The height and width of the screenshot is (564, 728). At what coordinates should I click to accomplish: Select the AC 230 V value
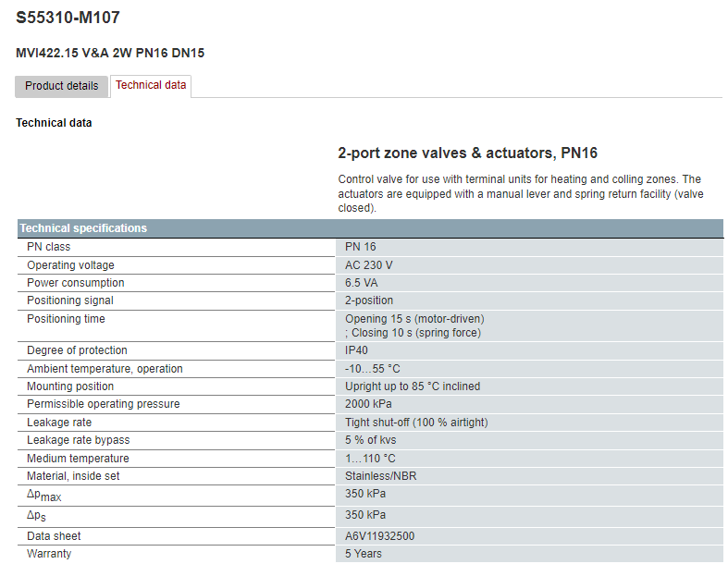click(369, 265)
